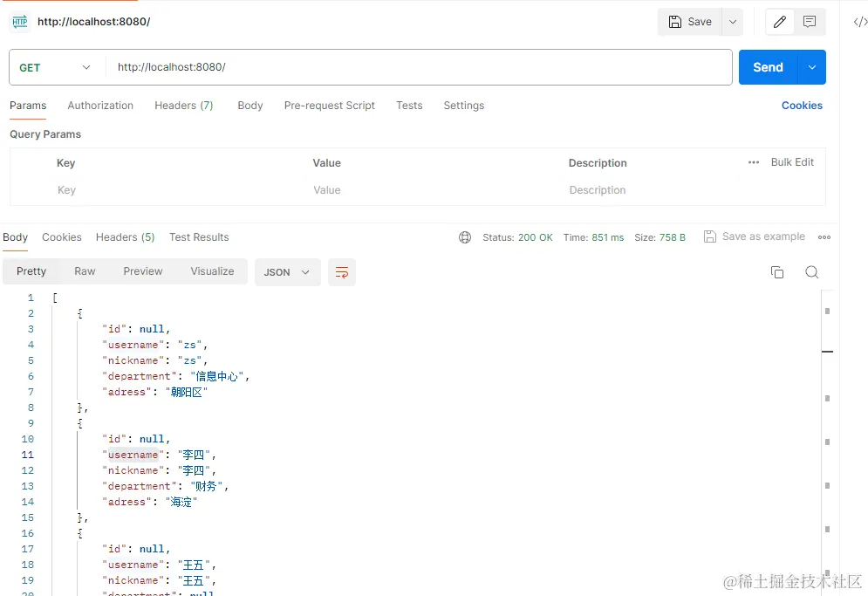Viewport: 868px width, 596px height.
Task: Open the Send options dropdown arrow
Action: (811, 67)
